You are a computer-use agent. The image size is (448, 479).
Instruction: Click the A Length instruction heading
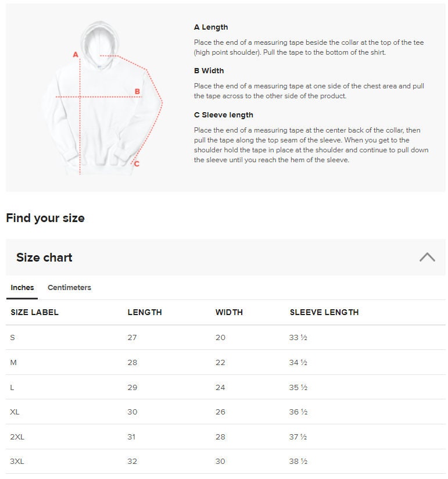pos(211,27)
